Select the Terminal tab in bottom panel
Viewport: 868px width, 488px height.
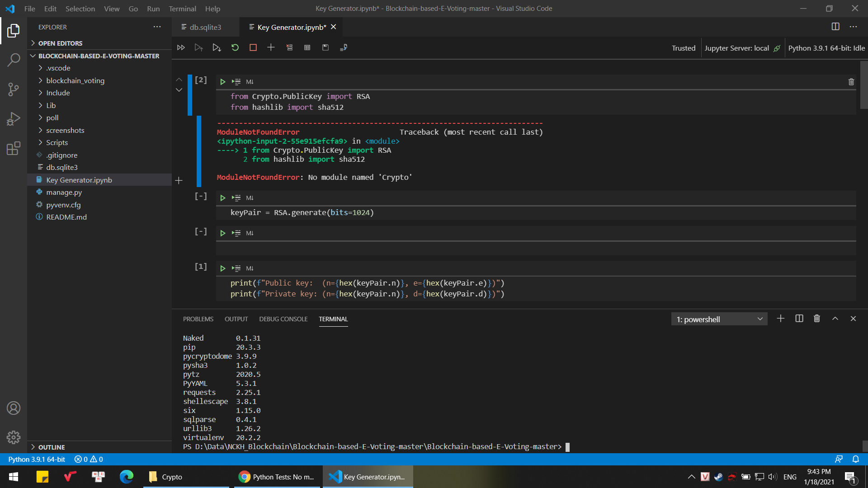tap(333, 319)
